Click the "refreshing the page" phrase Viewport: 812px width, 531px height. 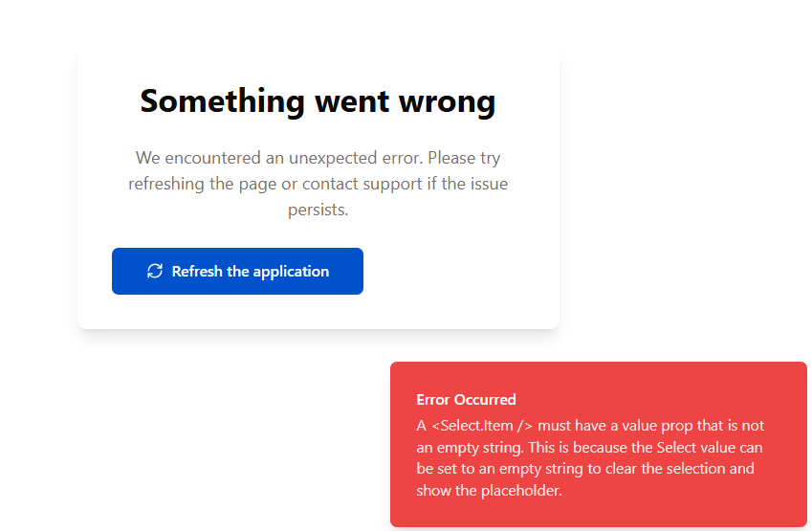[203, 184]
